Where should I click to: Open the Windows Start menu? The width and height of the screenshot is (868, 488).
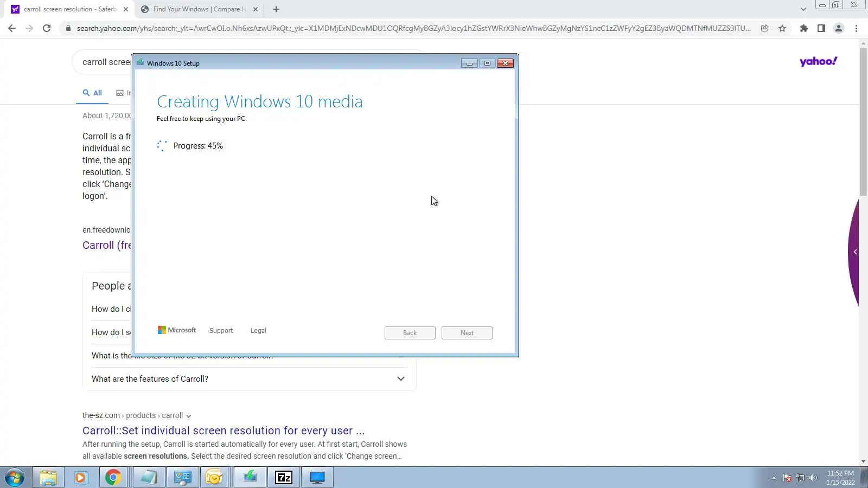15,478
